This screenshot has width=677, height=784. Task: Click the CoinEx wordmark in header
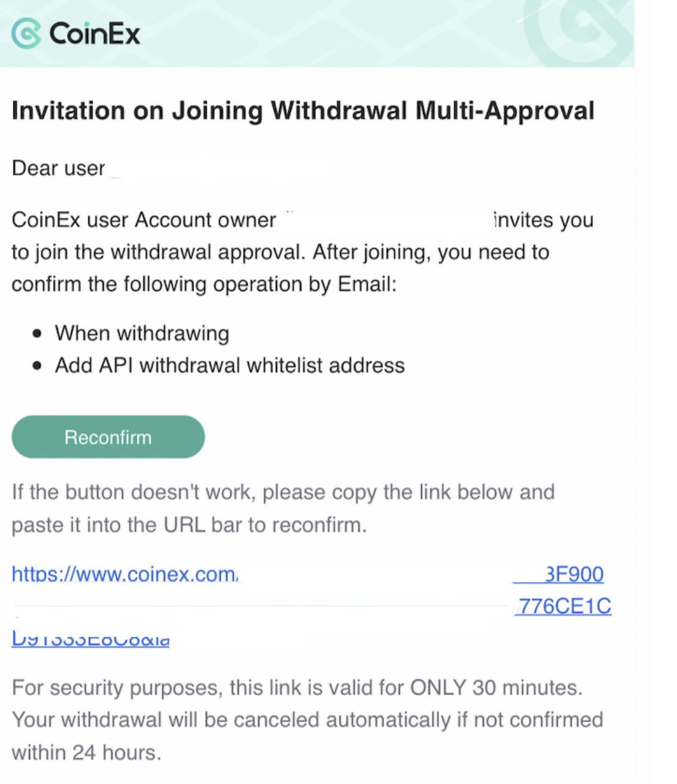click(x=95, y=34)
